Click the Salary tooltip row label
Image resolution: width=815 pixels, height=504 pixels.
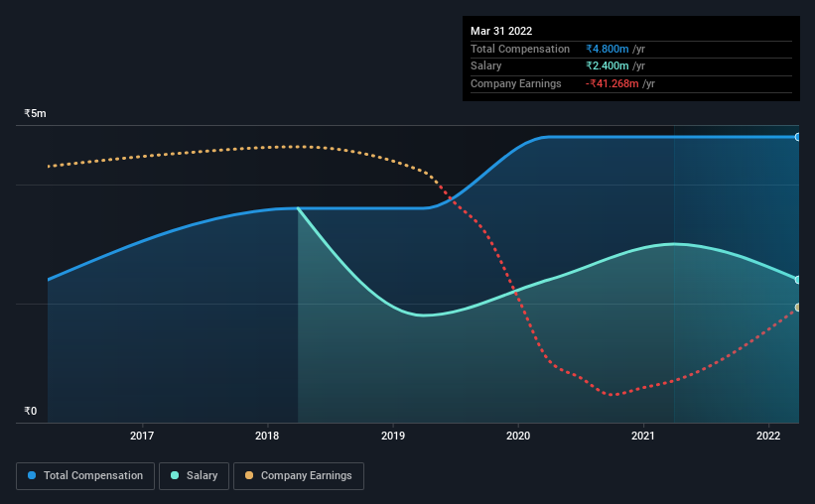click(486, 66)
